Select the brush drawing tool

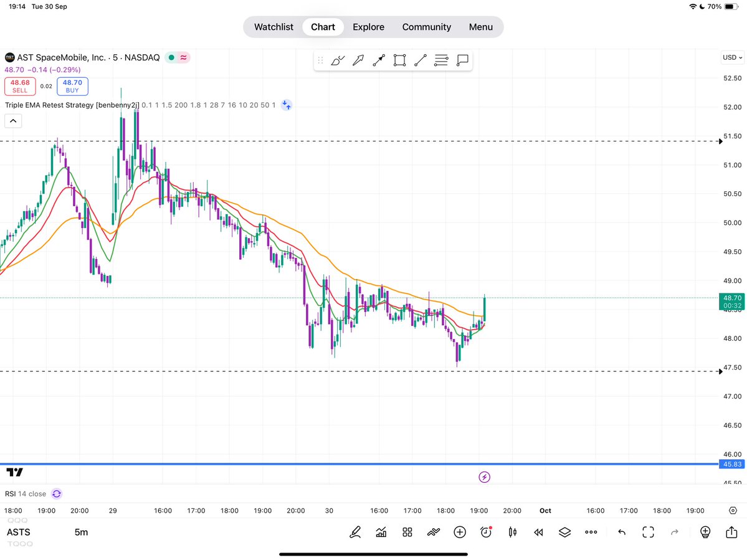tap(337, 60)
